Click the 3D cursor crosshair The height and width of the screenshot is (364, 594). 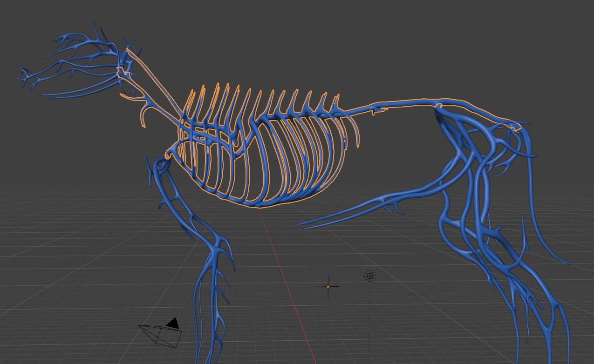point(328,286)
